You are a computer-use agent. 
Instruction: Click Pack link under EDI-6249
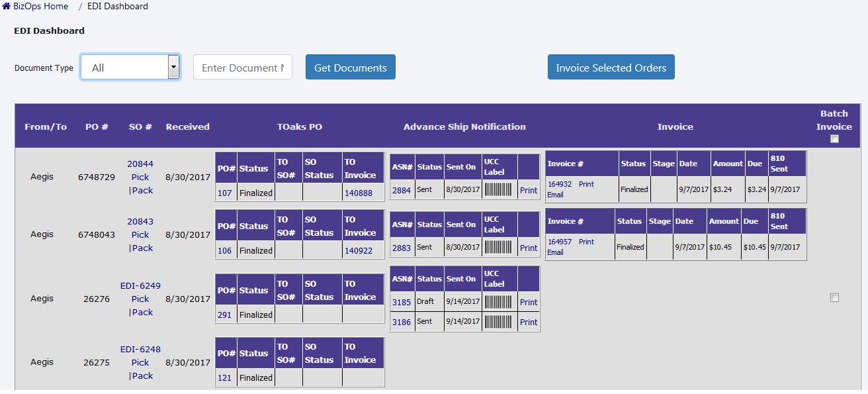(x=142, y=313)
